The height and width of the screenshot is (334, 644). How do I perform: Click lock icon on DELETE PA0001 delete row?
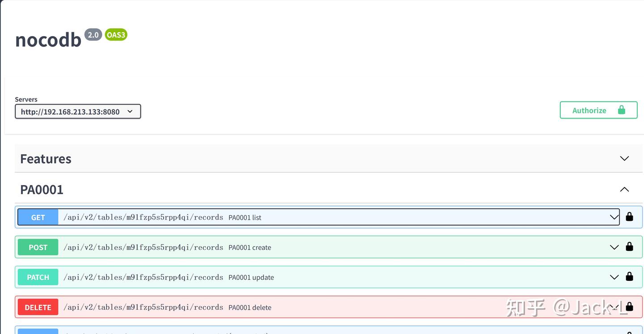(x=629, y=307)
